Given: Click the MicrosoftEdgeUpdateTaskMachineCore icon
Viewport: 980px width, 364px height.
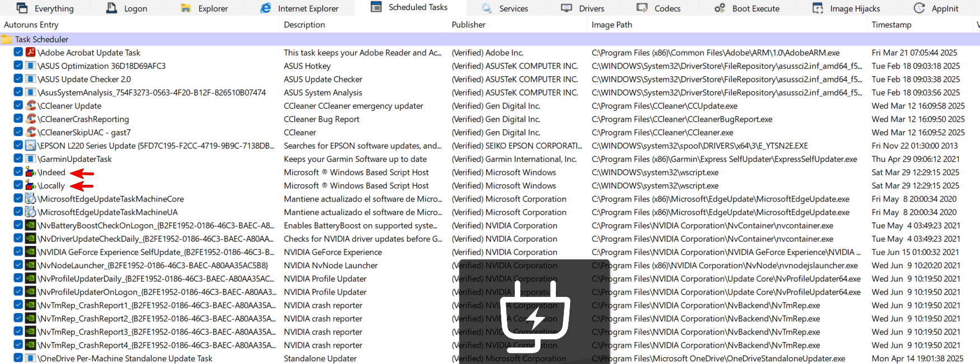Looking at the screenshot, I should (31, 199).
